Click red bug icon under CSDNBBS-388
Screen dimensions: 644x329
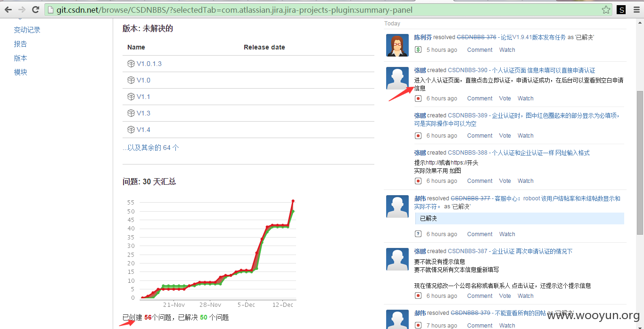click(418, 181)
